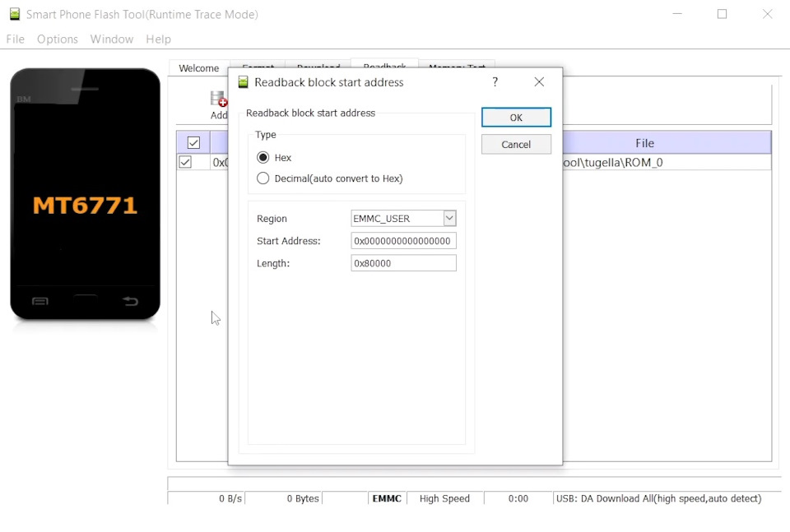Close the Readback block start address dialog
The height and width of the screenshot is (532, 790).
click(539, 81)
